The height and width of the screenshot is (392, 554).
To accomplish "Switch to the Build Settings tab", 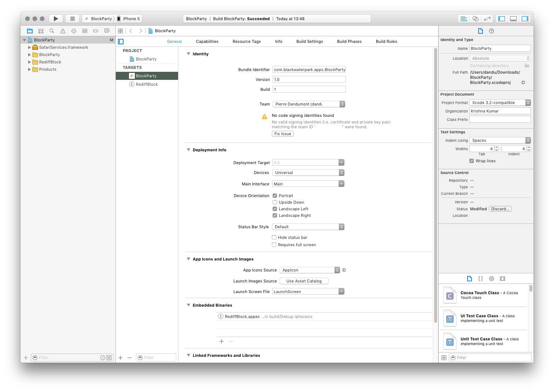I will 310,41.
